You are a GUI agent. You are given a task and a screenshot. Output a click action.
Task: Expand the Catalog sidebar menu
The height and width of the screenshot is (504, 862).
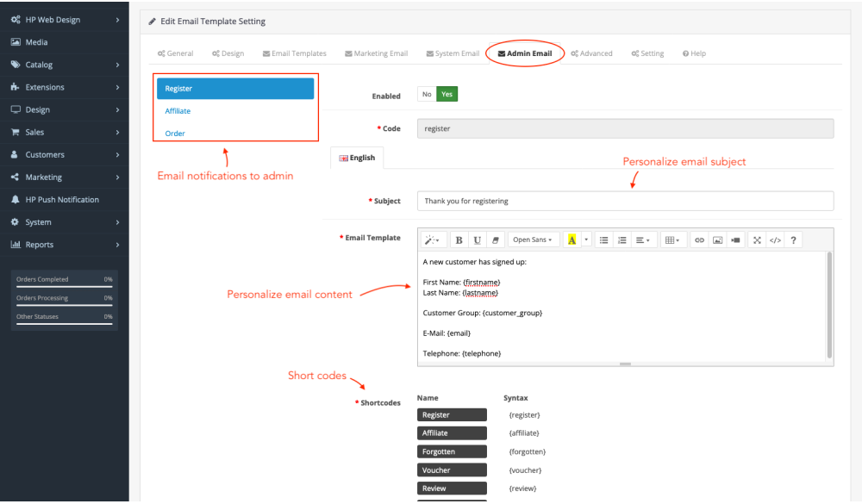click(x=65, y=65)
